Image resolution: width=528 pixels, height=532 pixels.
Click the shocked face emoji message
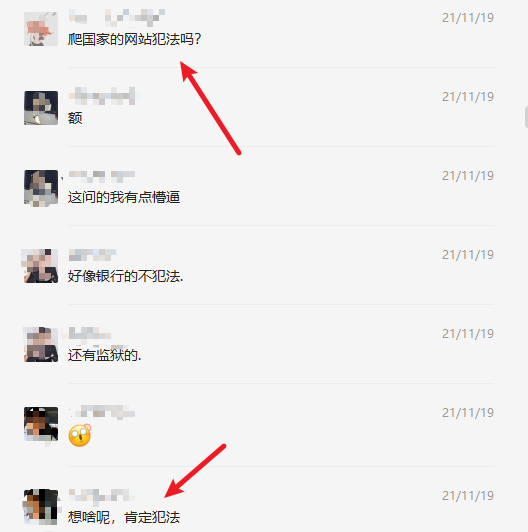(x=80, y=435)
